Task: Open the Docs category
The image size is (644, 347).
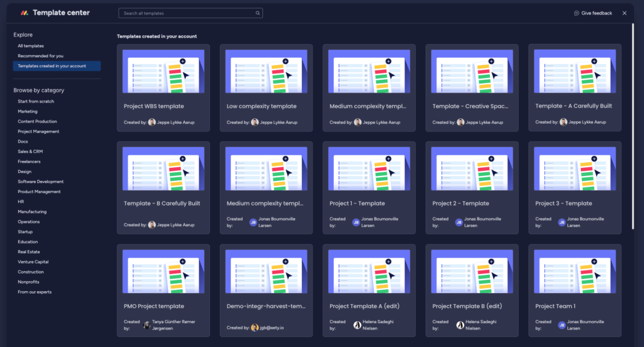Action: coord(23,141)
